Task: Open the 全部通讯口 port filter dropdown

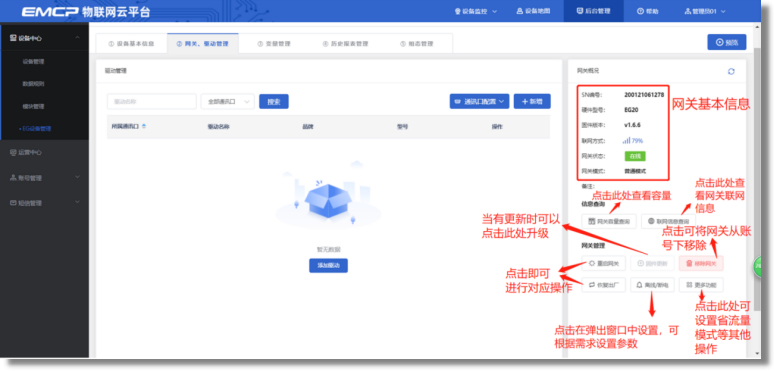Action: tap(228, 102)
